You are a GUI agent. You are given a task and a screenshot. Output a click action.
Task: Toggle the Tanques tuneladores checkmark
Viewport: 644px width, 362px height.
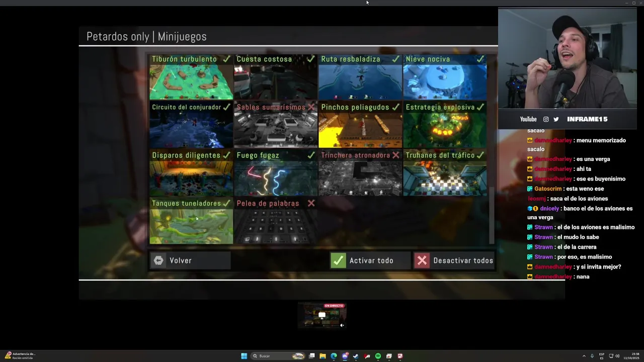tap(227, 204)
